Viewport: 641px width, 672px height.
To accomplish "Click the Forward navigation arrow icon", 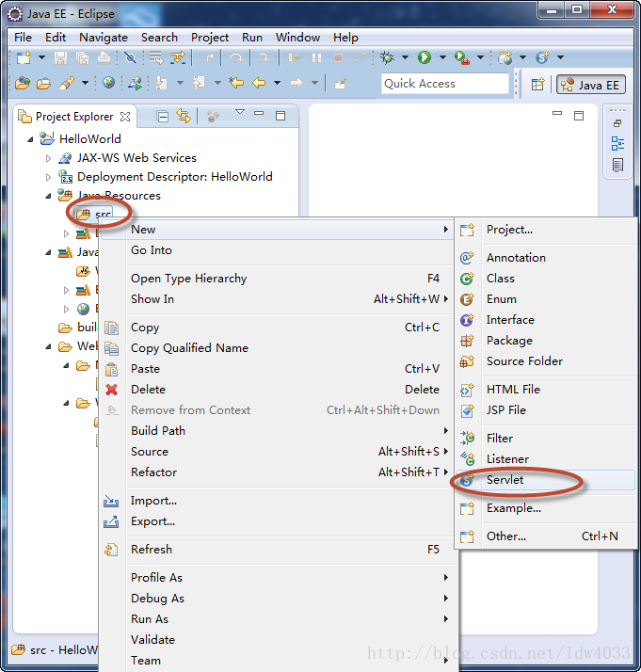I will (x=296, y=82).
